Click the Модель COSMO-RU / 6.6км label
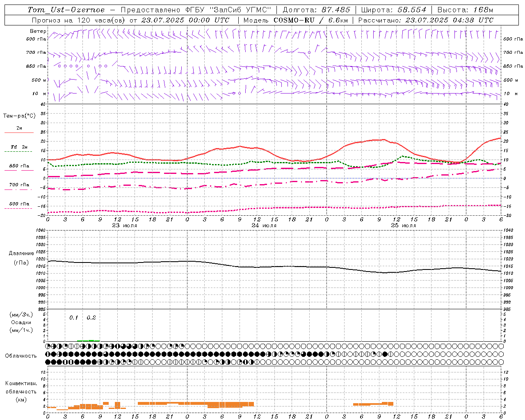The height and width of the screenshot is (420, 525). (x=296, y=20)
